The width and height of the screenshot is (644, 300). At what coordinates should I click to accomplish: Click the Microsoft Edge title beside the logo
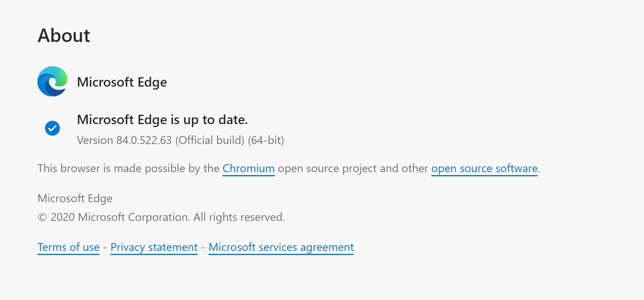[x=122, y=82]
